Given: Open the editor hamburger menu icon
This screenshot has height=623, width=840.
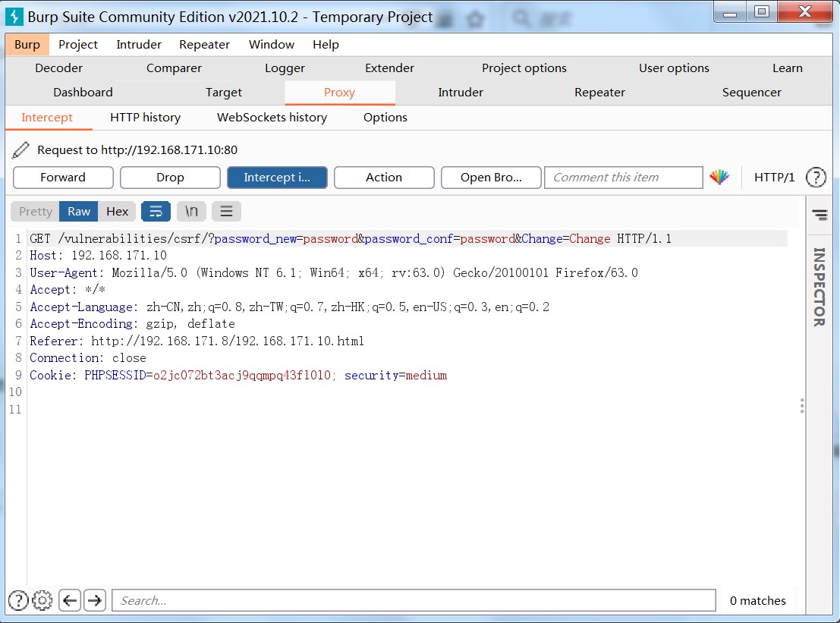Looking at the screenshot, I should coord(227,212).
